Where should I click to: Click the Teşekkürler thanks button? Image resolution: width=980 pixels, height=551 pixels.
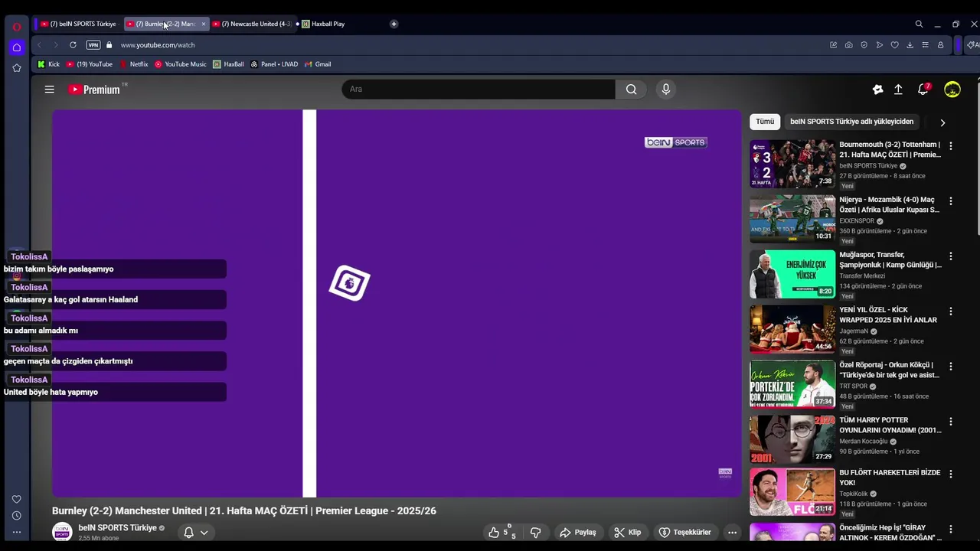coord(685,533)
